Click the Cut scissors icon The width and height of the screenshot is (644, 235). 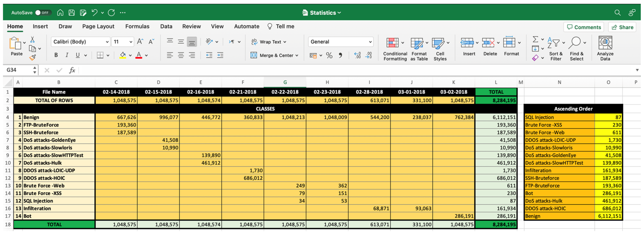[32, 39]
